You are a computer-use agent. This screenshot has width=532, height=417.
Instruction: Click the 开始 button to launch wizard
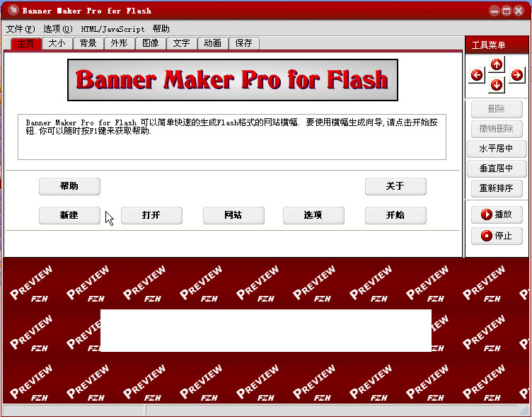(x=395, y=215)
